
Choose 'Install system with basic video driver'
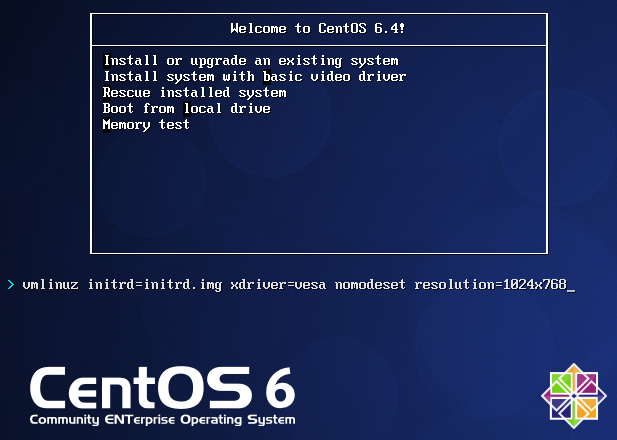point(255,77)
